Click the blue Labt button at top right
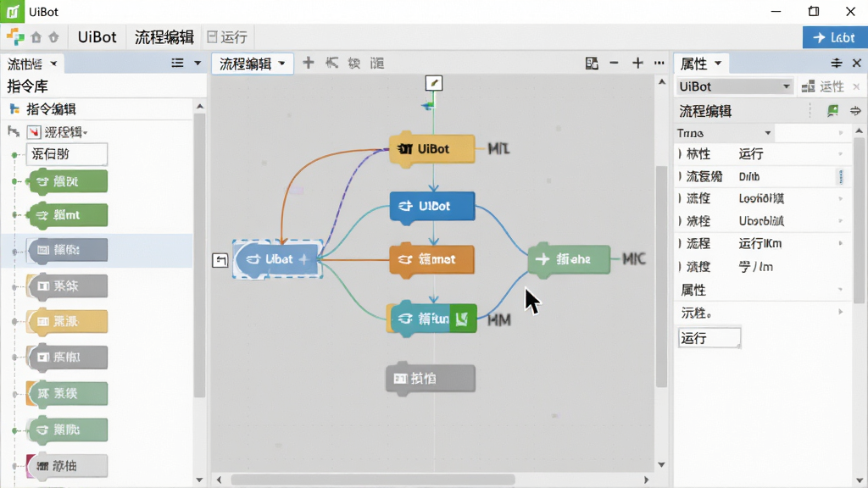The width and height of the screenshot is (868, 488). click(834, 37)
